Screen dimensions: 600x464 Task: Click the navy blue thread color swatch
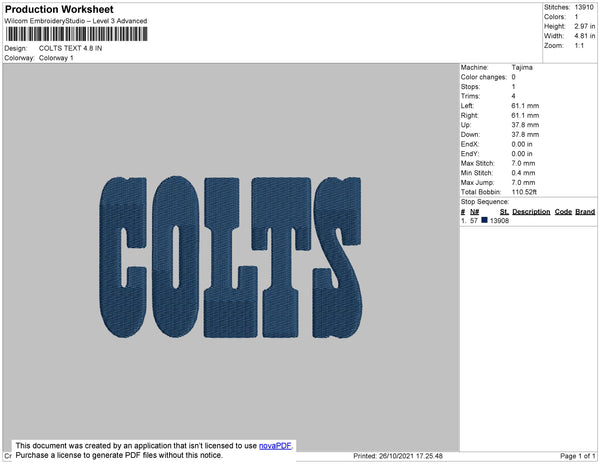[484, 220]
